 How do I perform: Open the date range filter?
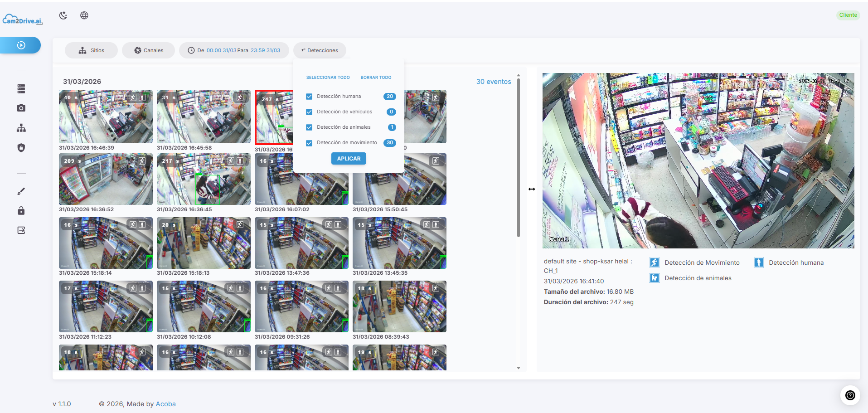coord(234,50)
